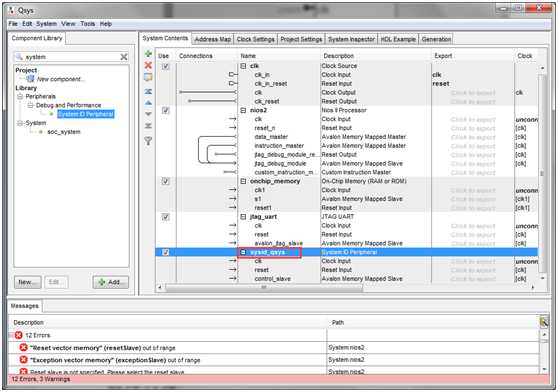Click the green plus add-component icon
Image resolution: width=558 pixels, height=392 pixels.
point(148,54)
